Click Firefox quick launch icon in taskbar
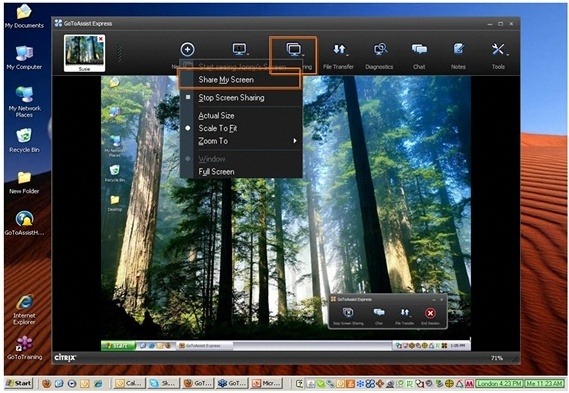Screen dimensions: 569x393 pos(46,383)
